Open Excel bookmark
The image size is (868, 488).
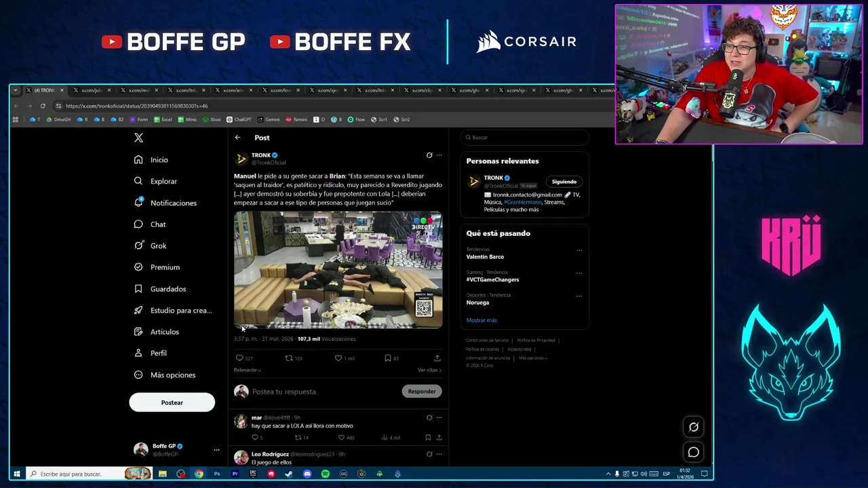pyautogui.click(x=163, y=119)
